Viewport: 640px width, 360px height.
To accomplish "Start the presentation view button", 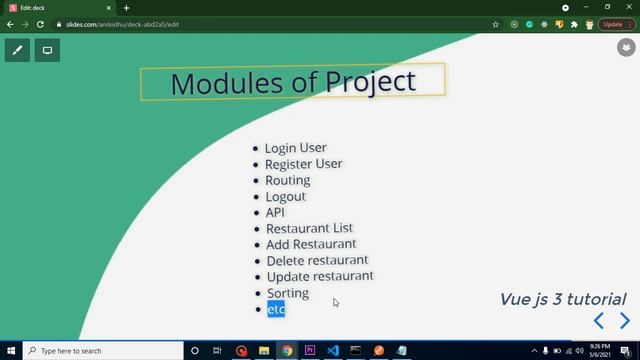I will point(47,50).
